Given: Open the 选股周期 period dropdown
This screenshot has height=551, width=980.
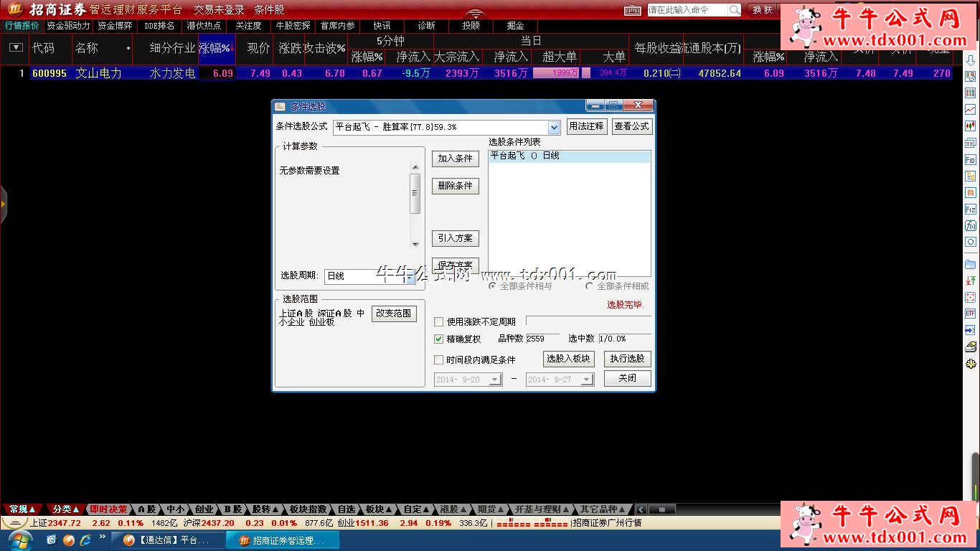Looking at the screenshot, I should pos(410,276).
